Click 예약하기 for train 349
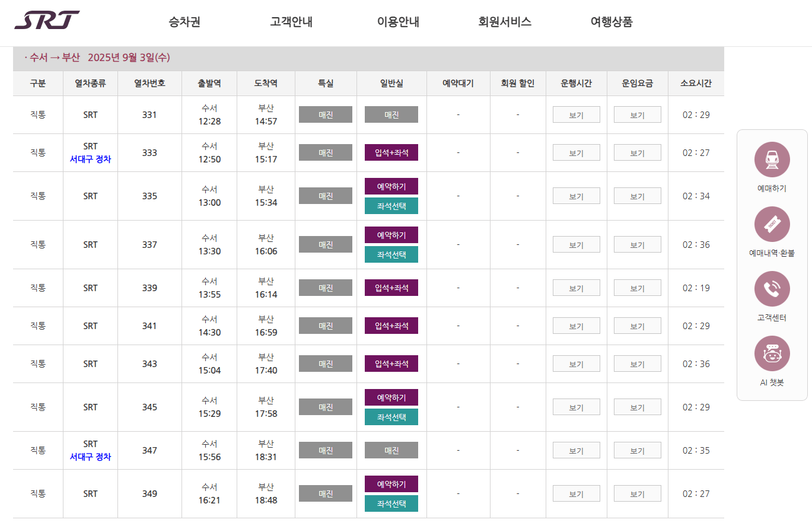This screenshot has height=526, width=812. click(x=391, y=484)
